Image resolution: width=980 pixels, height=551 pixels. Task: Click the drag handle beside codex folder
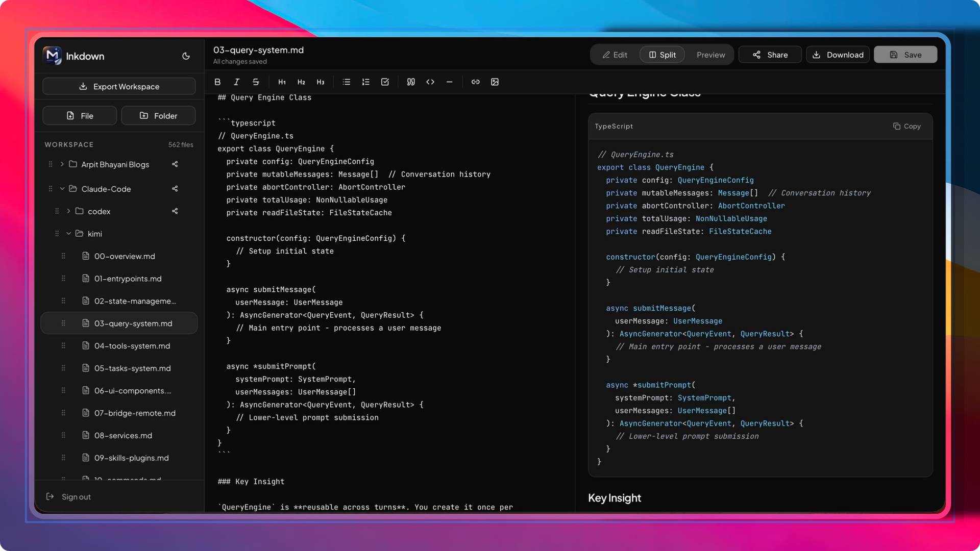(57, 211)
